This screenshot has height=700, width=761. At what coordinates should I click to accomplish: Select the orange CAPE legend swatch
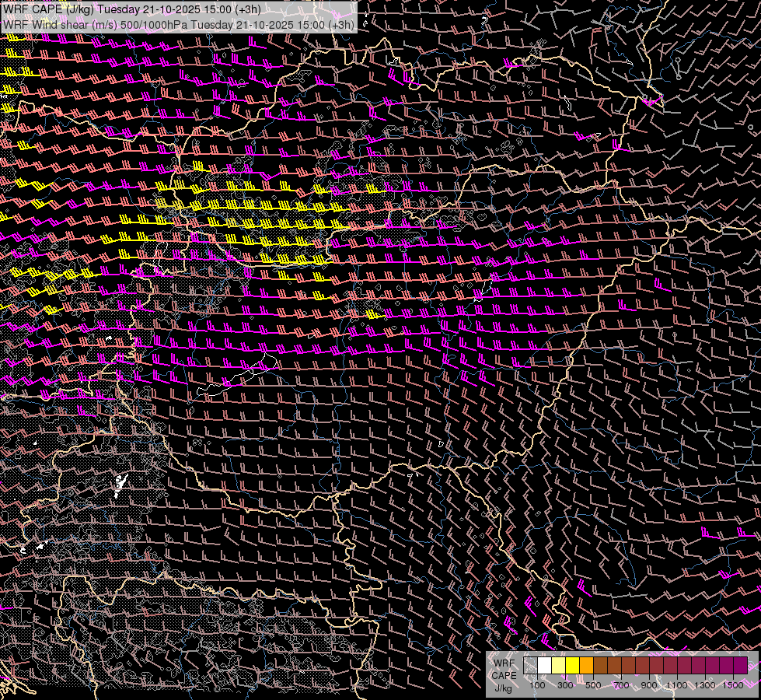(x=587, y=666)
